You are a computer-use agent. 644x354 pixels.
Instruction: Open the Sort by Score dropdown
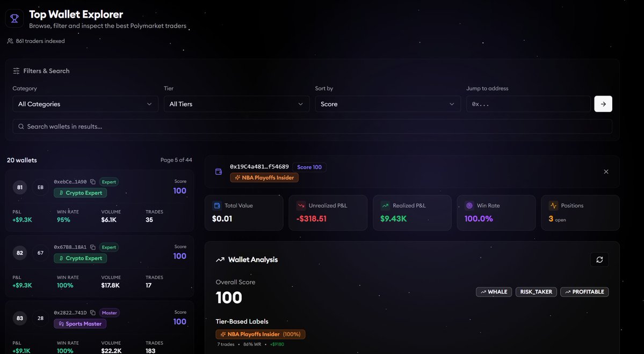(388, 104)
